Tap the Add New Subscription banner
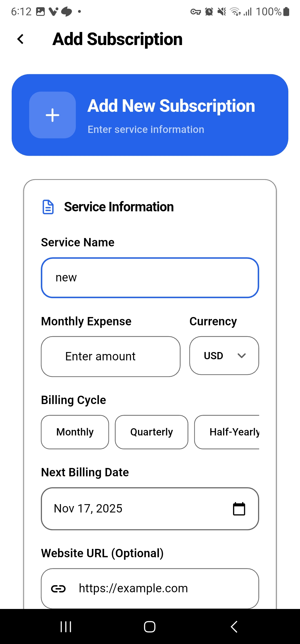 coord(171,115)
